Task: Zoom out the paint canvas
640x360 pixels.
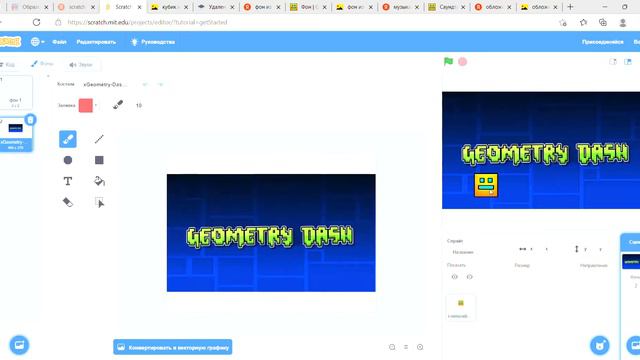Action: (392, 347)
